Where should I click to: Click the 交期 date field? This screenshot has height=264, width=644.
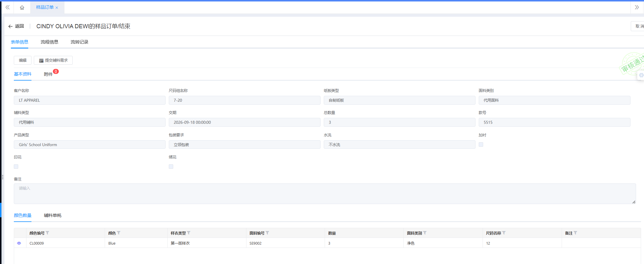(245, 122)
